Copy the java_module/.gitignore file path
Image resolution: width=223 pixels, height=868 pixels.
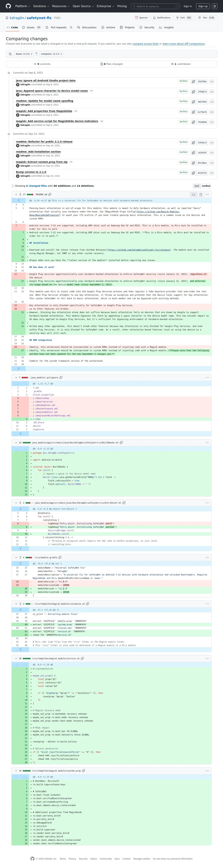(x=61, y=377)
